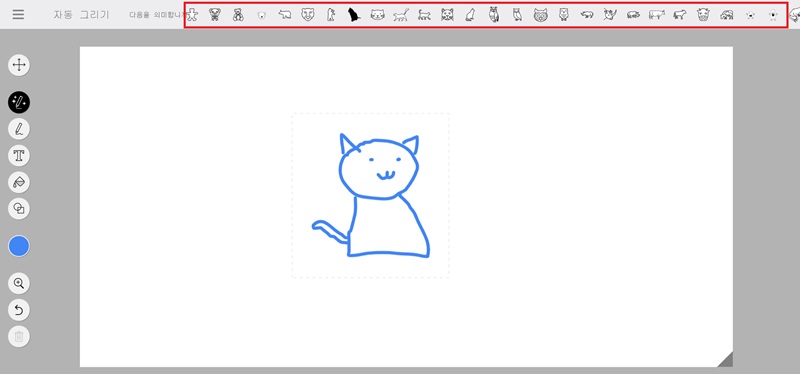This screenshot has height=374, width=800.
Task: Activate the AutoDraw magic pencil tool
Action: point(19,103)
